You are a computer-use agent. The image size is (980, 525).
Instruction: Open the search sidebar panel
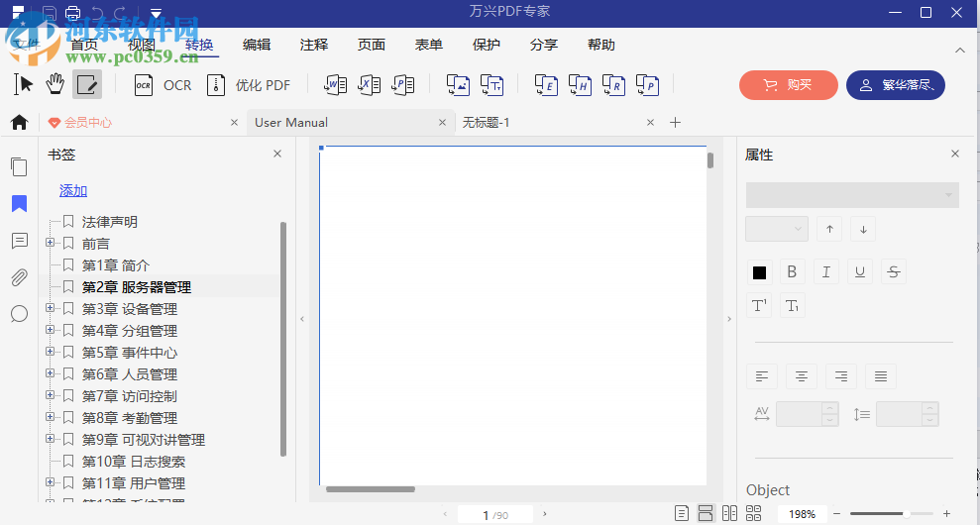click(20, 313)
